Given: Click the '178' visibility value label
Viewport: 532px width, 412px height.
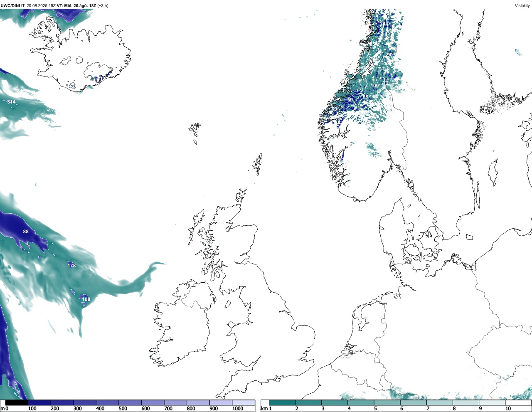Looking at the screenshot, I should pyautogui.click(x=72, y=266).
